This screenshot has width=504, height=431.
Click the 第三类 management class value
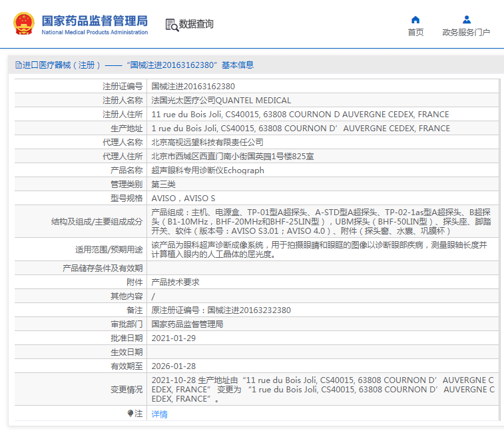tap(163, 185)
